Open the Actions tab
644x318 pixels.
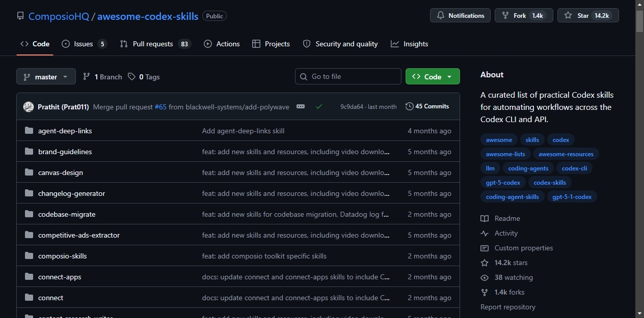[222, 44]
